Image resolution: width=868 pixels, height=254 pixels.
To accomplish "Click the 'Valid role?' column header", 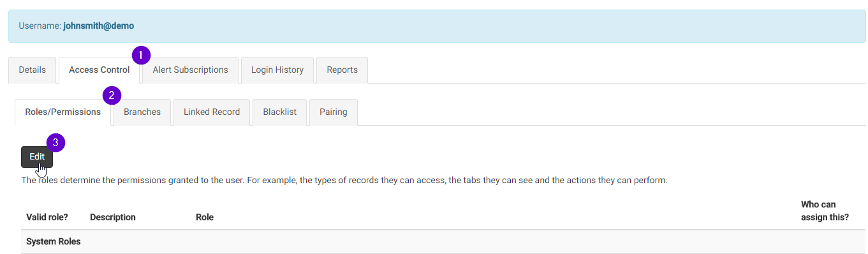I will coord(47,217).
